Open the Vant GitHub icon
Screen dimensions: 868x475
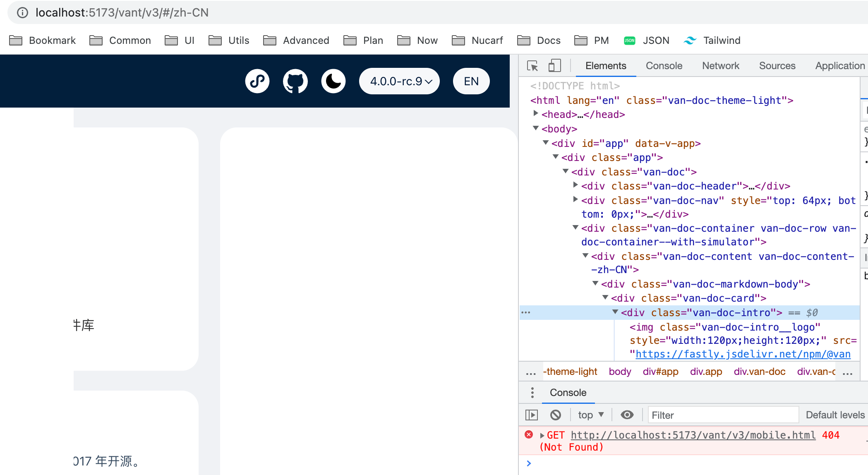[x=295, y=81]
